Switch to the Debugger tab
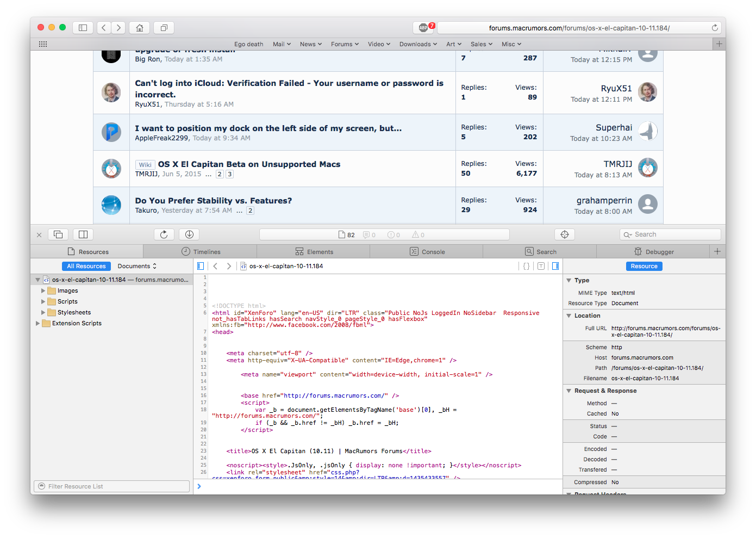756x538 pixels. [x=653, y=251]
